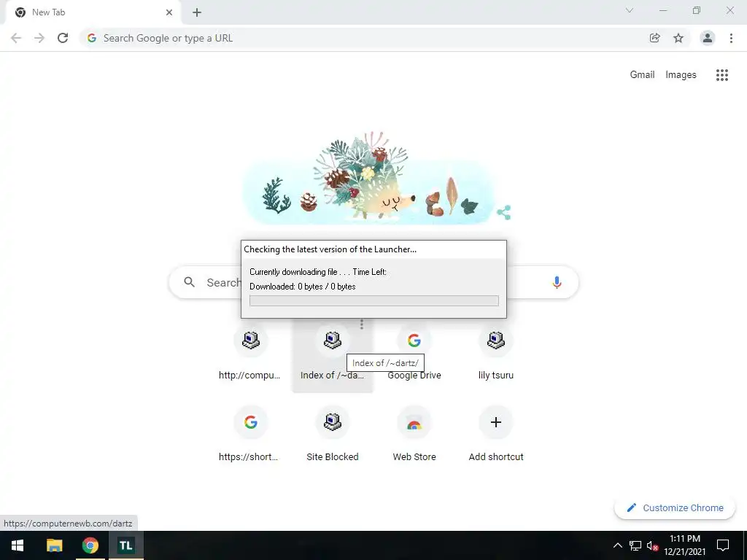Viewport: 747px width, 560px height.
Task: Click the search magnifier icon
Action: (189, 282)
